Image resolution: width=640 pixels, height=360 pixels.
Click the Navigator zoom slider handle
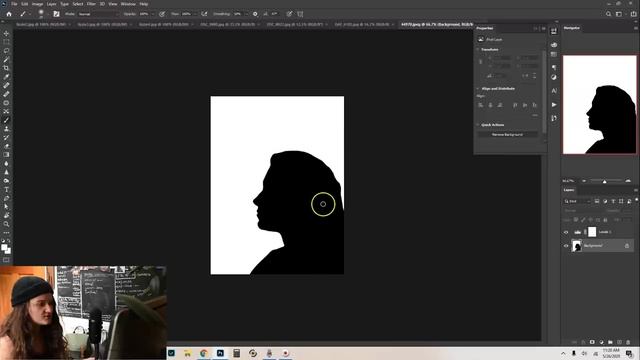pos(604,181)
